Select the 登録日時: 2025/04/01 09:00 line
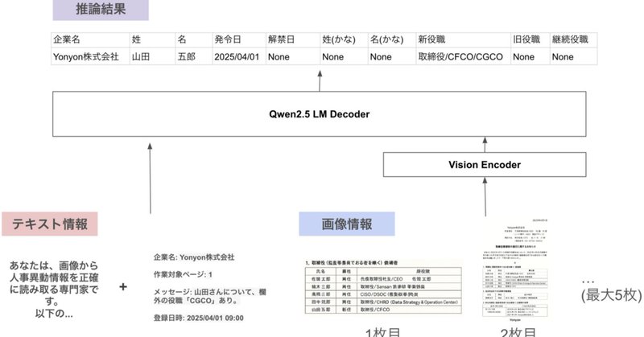Image resolution: width=644 pixels, height=337 pixels. pos(198,319)
